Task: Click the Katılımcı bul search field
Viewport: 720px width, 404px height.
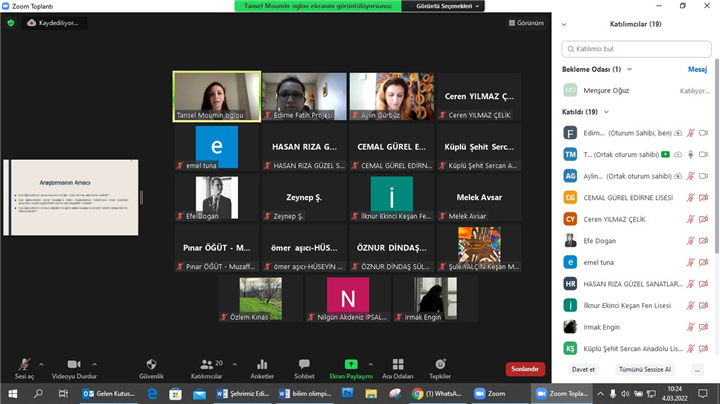Action: tap(641, 48)
